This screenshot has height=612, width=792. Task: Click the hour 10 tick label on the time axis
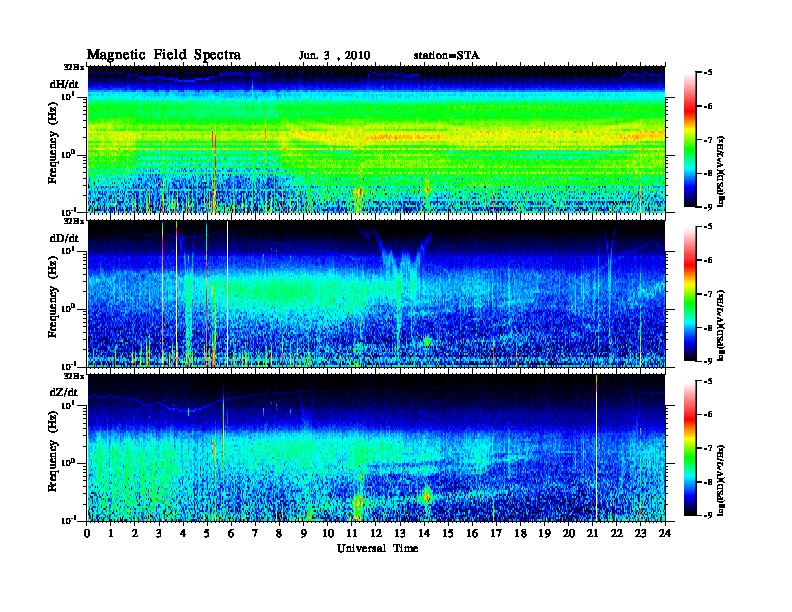pos(328,533)
